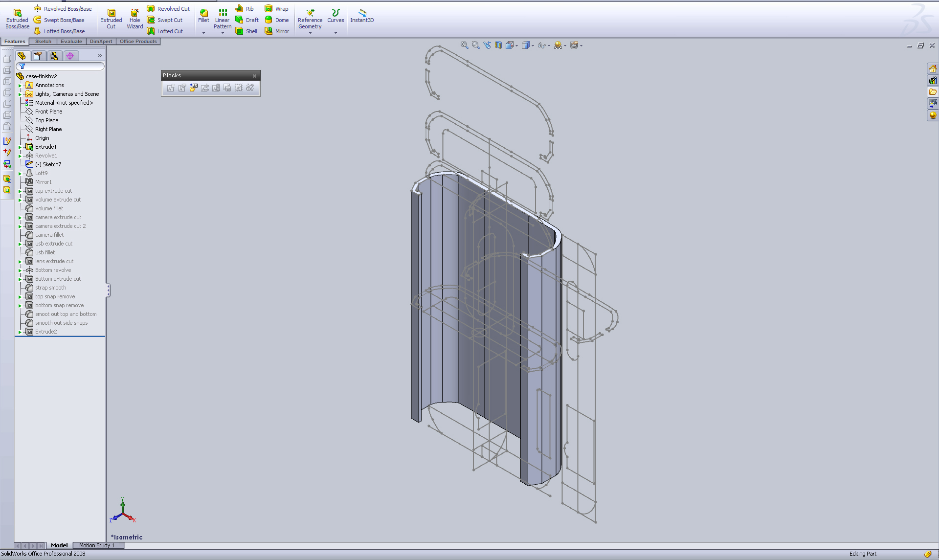The image size is (939, 560).
Task: Open the Hole Wizard
Action: coord(134,19)
